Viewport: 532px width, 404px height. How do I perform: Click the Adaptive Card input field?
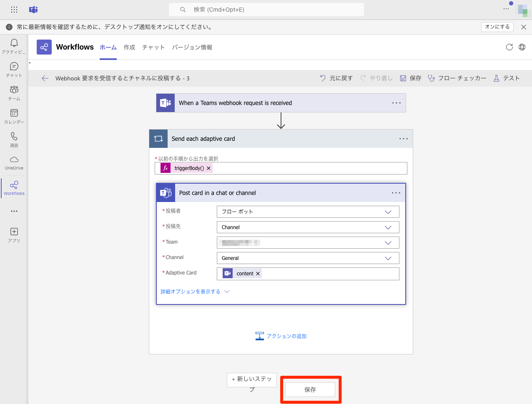point(308,274)
